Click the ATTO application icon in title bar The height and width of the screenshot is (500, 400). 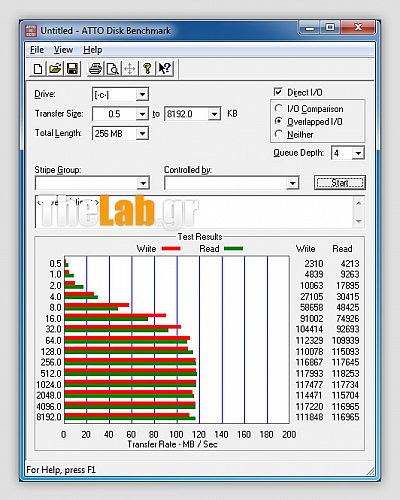click(31, 31)
